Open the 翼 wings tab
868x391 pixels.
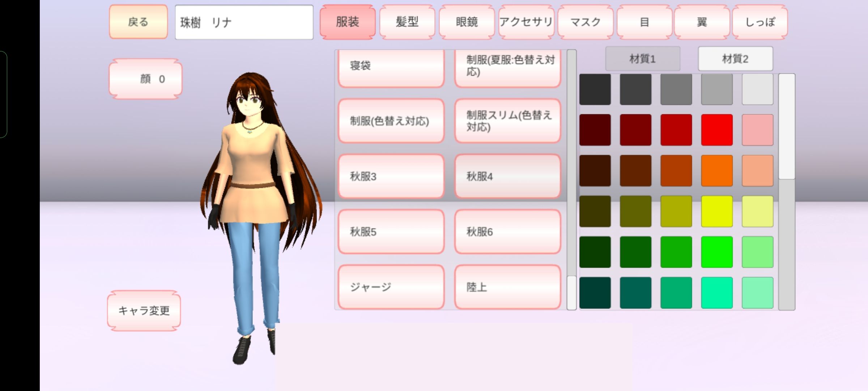[702, 22]
